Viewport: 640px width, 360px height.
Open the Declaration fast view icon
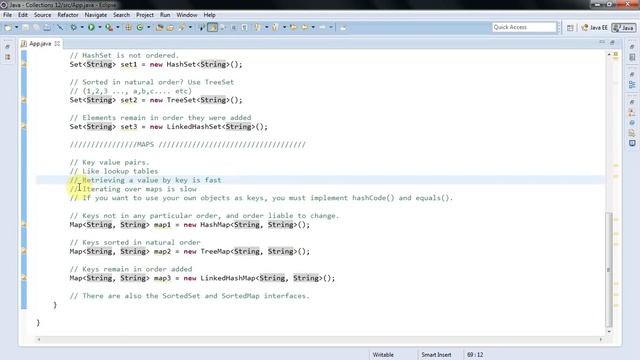[x=632, y=133]
